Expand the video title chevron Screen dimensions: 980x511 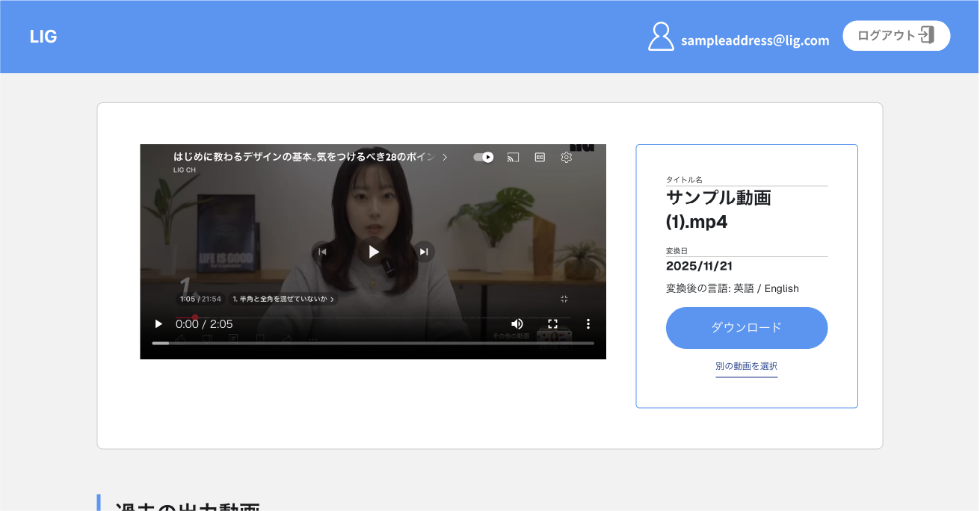click(x=445, y=157)
